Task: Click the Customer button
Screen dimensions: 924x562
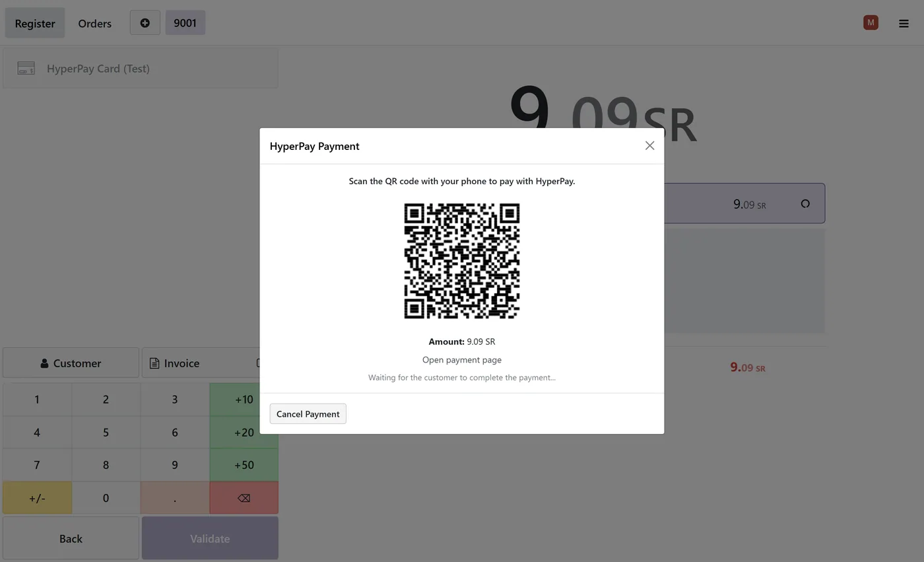Action: [71, 363]
